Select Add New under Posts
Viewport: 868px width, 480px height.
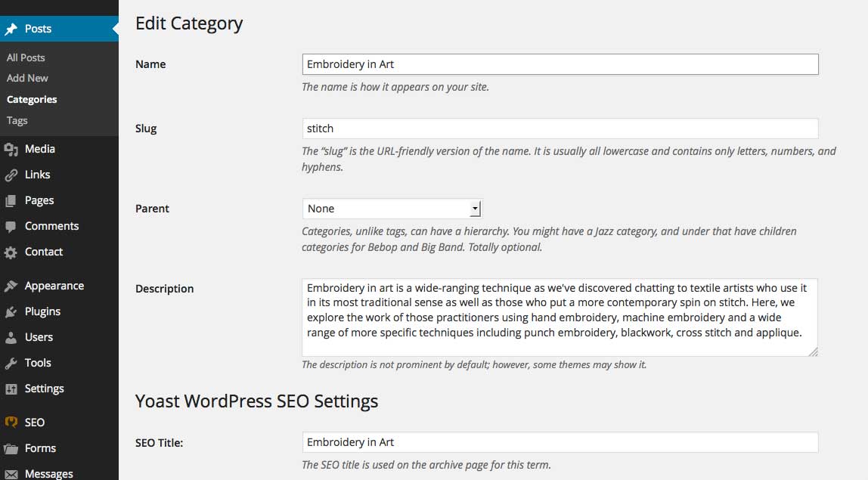pos(27,78)
